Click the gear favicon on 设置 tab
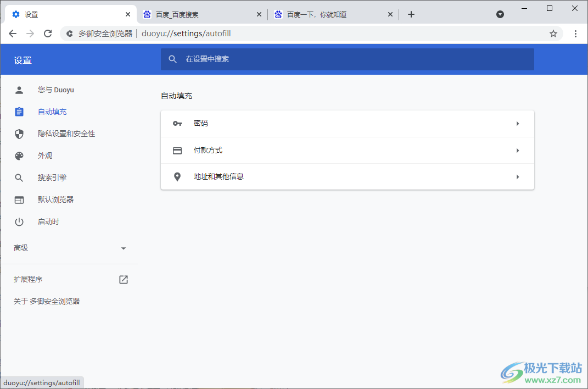The height and width of the screenshot is (389, 588). tap(16, 14)
